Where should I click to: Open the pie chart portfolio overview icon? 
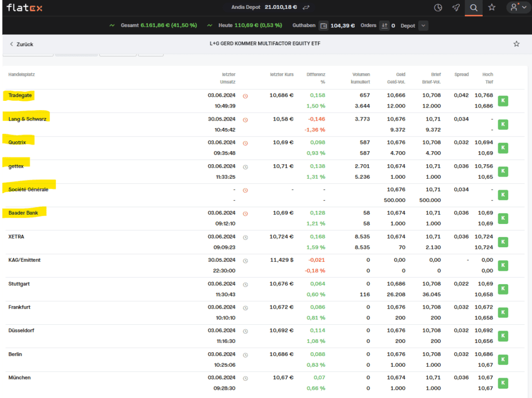[x=438, y=8]
